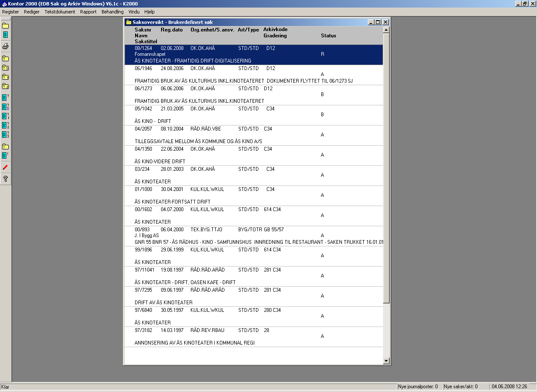The image size is (537, 392).
Task: Click the yellow folder with question mark icon
Action: point(5,59)
